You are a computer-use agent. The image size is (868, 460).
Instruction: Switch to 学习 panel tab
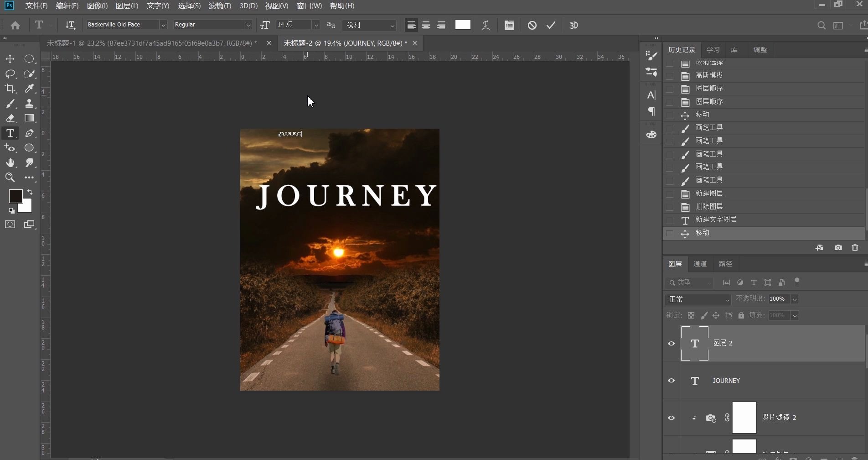click(x=713, y=50)
